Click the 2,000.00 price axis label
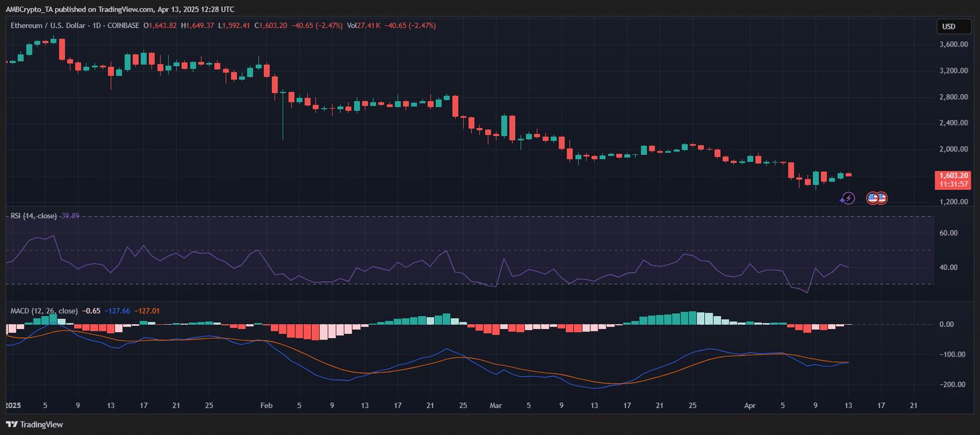Image resolution: width=980 pixels, height=435 pixels. (954, 149)
